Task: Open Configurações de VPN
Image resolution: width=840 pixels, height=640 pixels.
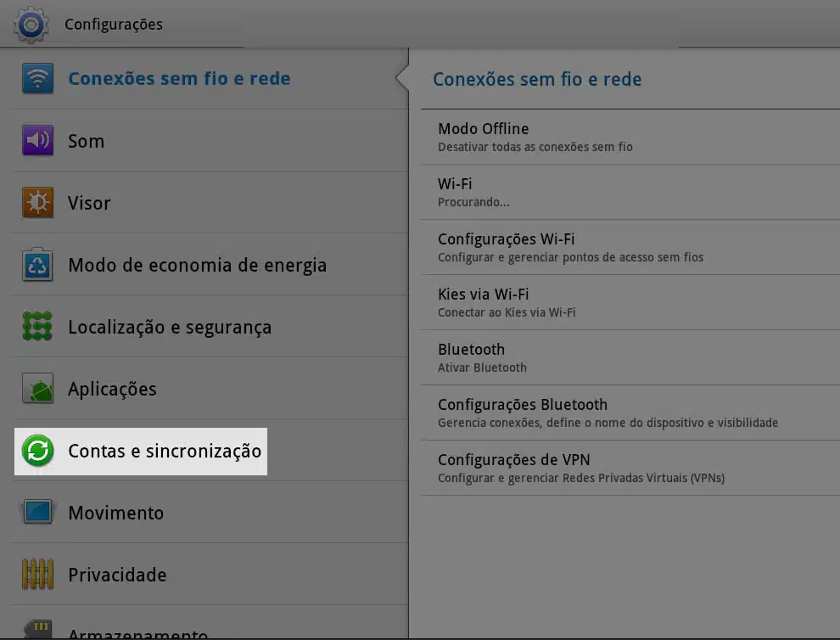Action: click(x=630, y=468)
